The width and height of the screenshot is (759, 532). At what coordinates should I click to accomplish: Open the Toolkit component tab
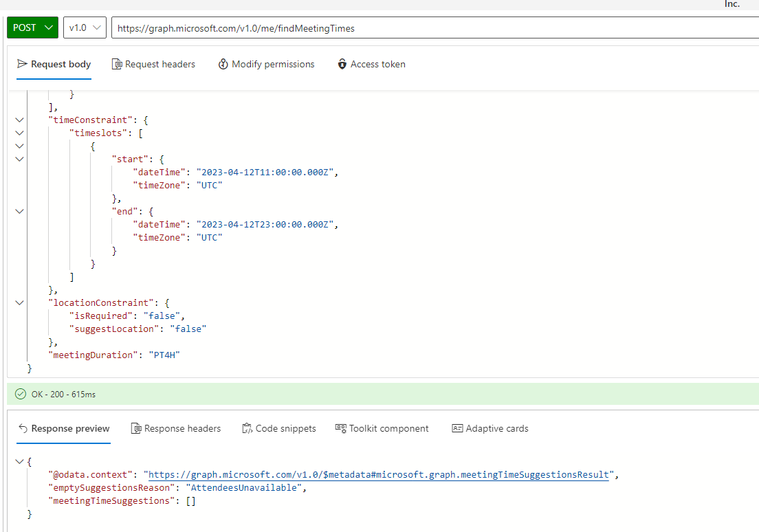382,428
